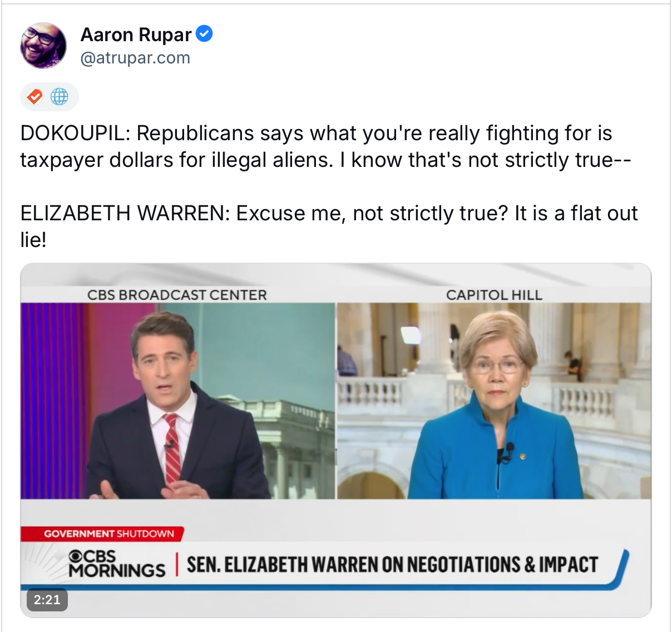The width and height of the screenshot is (672, 632).
Task: Open Aaron Rupar's profile avatar
Action: pos(43,46)
